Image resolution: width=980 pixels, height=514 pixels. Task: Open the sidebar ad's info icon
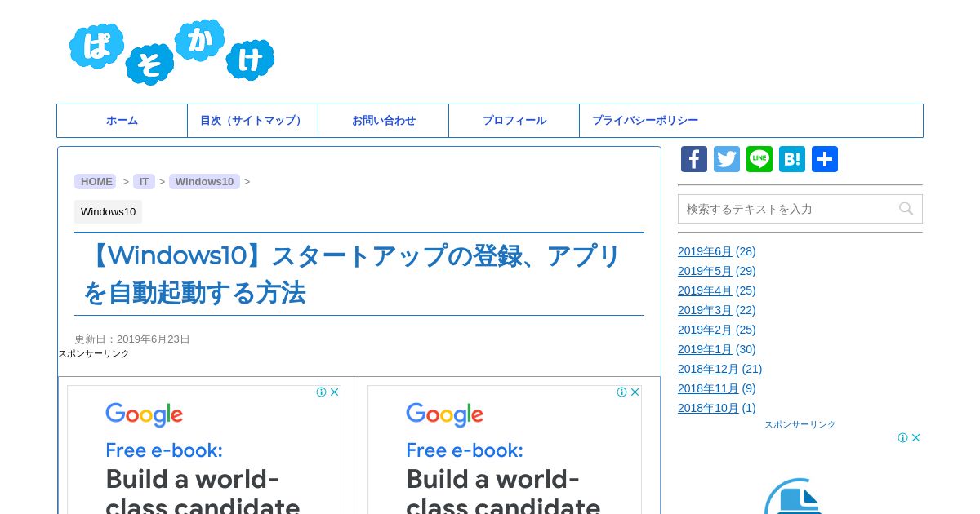point(903,438)
